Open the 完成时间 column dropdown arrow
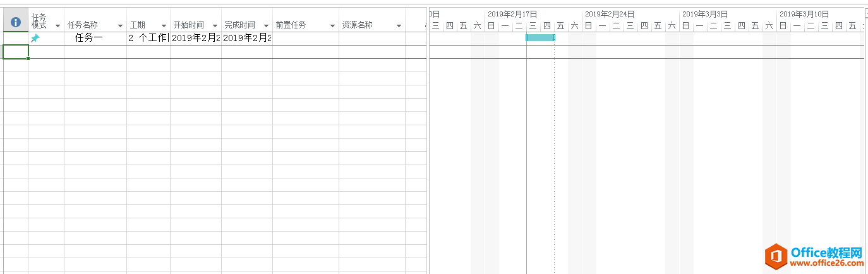The width and height of the screenshot is (868, 274). pyautogui.click(x=267, y=26)
